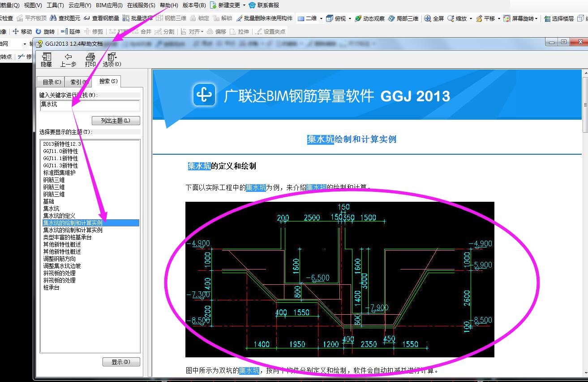Click the 二维 2D view button
Viewport: 588px width, 382px height.
(307, 18)
